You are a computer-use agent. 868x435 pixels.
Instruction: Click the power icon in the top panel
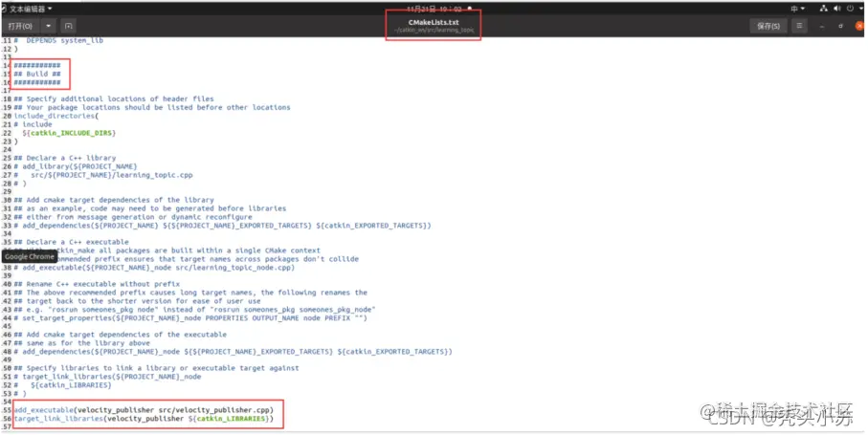coord(850,9)
